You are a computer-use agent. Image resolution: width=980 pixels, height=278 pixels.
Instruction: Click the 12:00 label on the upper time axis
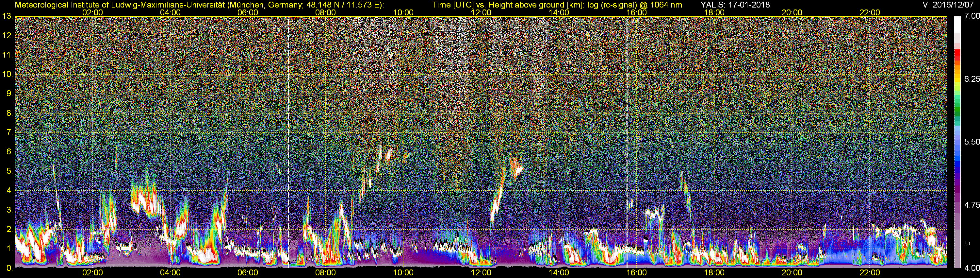tap(481, 12)
